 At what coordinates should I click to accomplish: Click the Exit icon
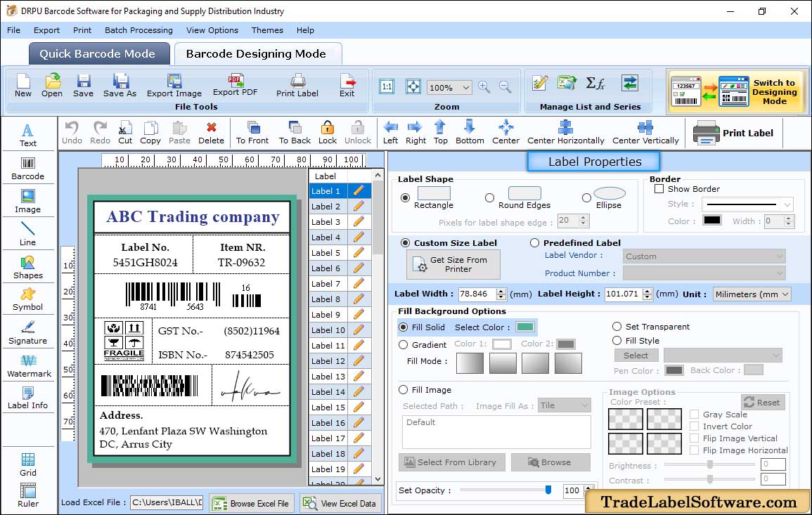(x=347, y=86)
